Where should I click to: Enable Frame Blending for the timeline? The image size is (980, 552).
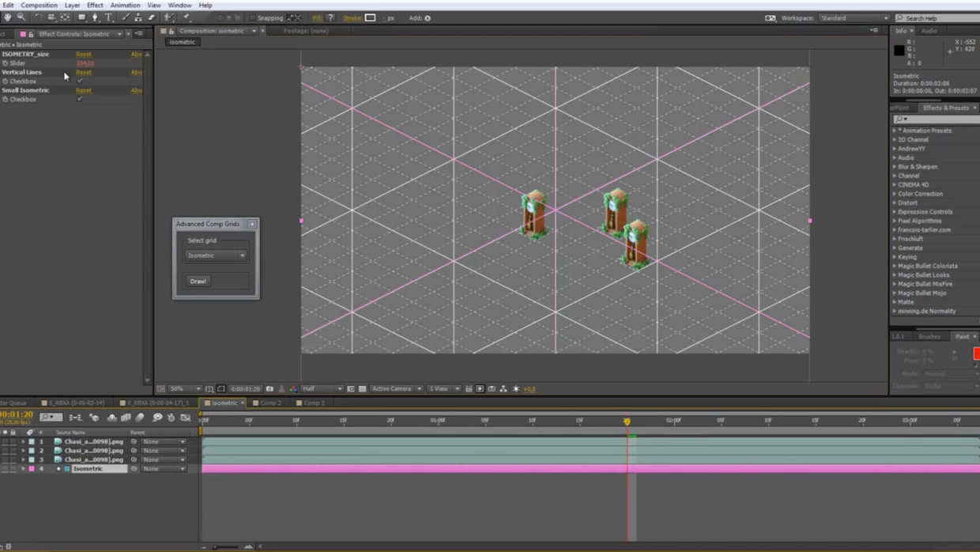pyautogui.click(x=126, y=418)
